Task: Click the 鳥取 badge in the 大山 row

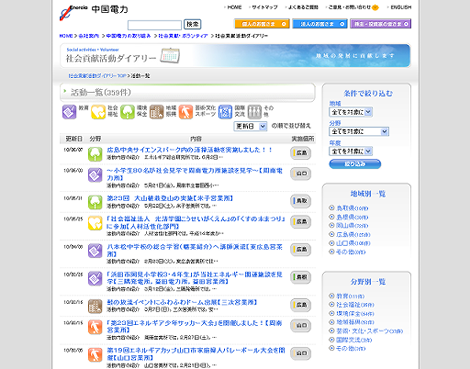Action: (301, 201)
